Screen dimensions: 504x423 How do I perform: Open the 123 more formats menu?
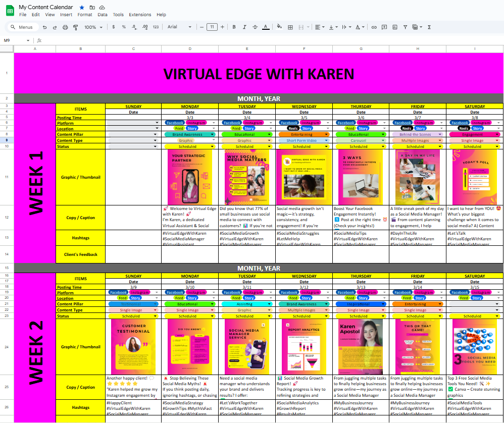(156, 27)
